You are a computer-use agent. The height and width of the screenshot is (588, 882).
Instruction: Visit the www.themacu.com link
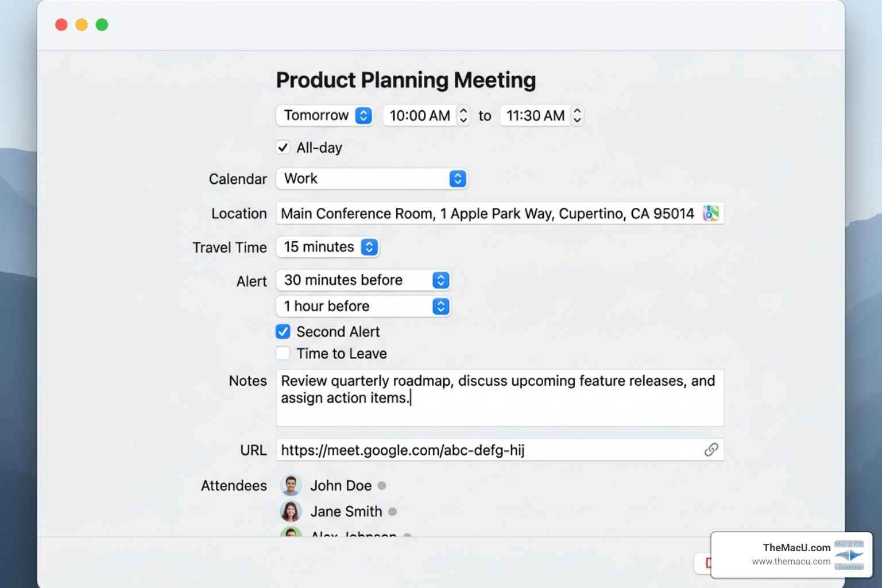(791, 561)
